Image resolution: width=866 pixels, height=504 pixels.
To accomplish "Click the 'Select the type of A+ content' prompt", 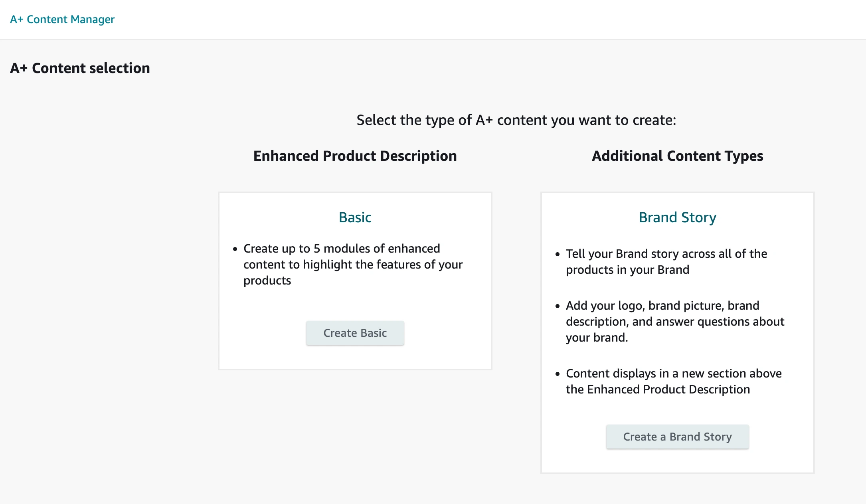I will coord(516,120).
